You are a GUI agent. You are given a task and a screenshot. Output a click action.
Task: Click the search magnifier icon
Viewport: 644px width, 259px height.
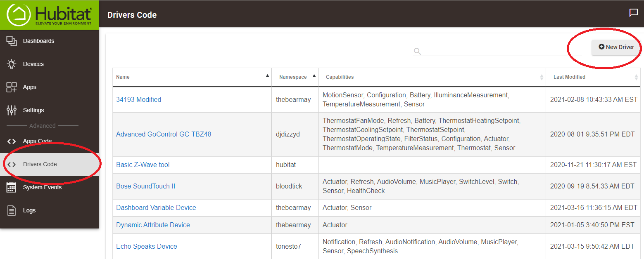click(417, 51)
